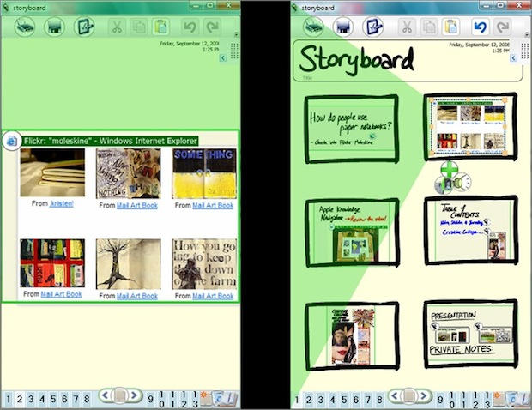532x410 pixels.
Task: Click the handwritten 'Storyboard' title field
Action: tap(407, 61)
